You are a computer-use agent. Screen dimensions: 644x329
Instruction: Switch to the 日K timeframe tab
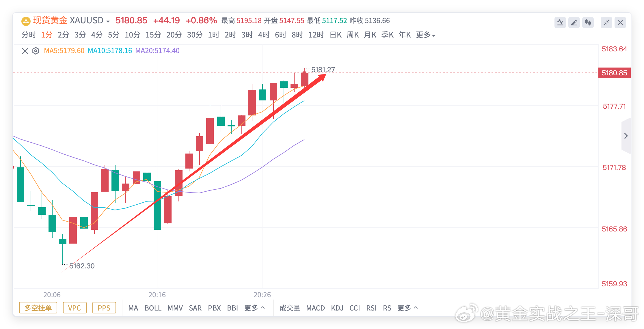pos(336,35)
